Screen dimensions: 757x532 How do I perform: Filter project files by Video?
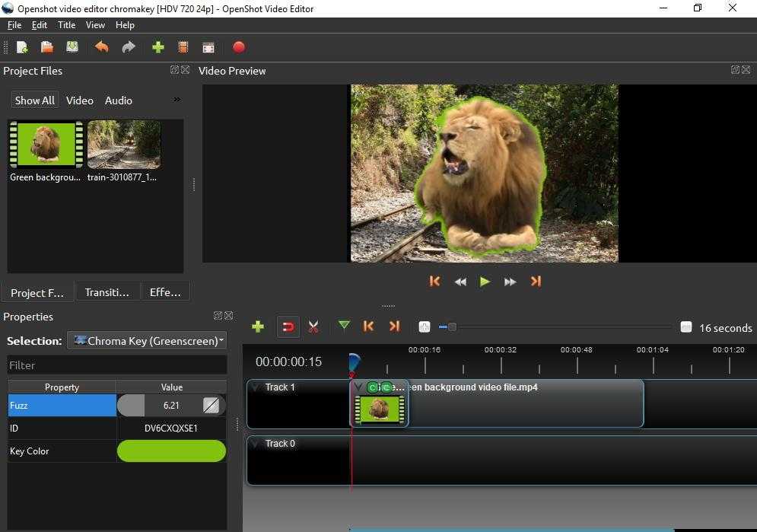[79, 100]
